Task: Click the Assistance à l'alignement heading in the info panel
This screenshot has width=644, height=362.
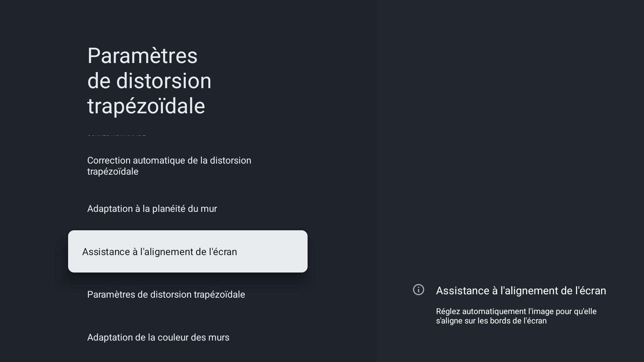Action: 521,291
